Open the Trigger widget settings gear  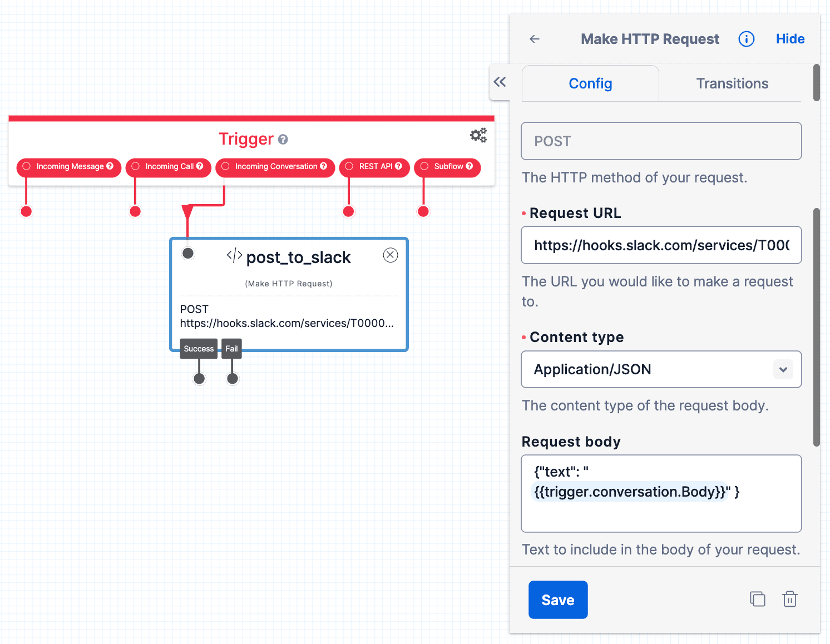click(478, 135)
